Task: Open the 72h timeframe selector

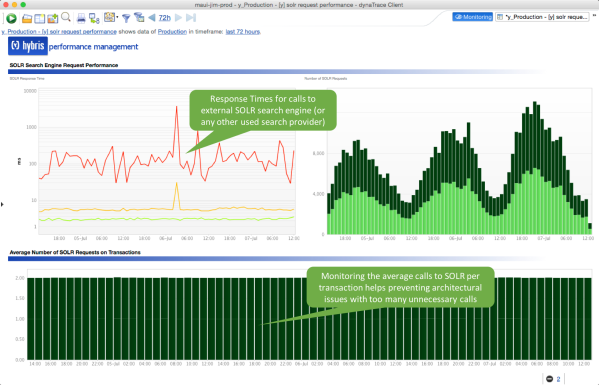Action: [165, 18]
